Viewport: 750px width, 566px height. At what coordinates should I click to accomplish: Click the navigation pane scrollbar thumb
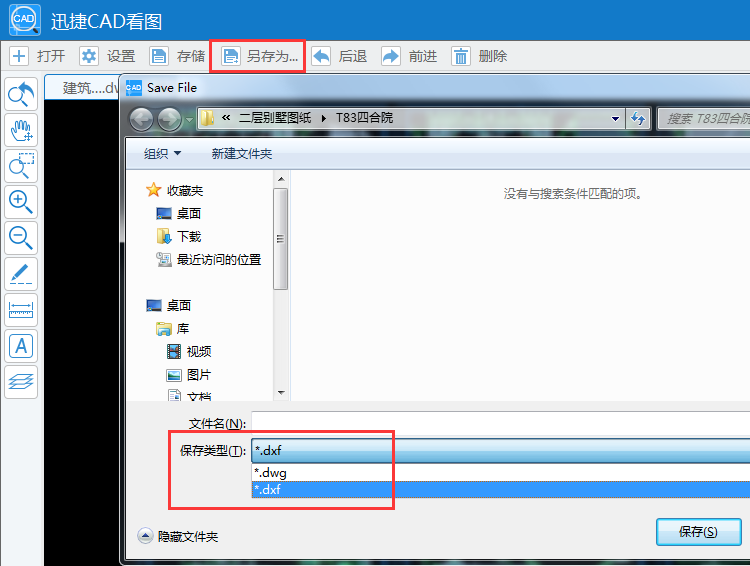281,239
